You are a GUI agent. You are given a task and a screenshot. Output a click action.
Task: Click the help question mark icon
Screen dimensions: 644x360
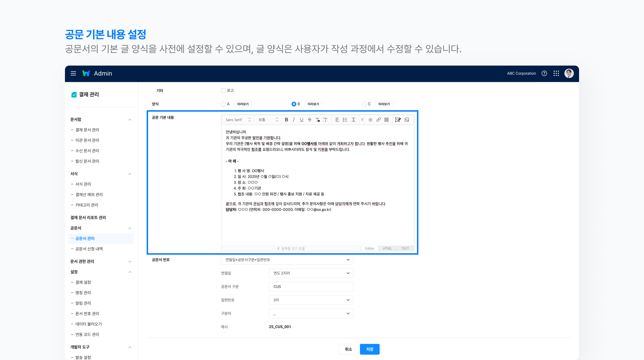tap(544, 73)
